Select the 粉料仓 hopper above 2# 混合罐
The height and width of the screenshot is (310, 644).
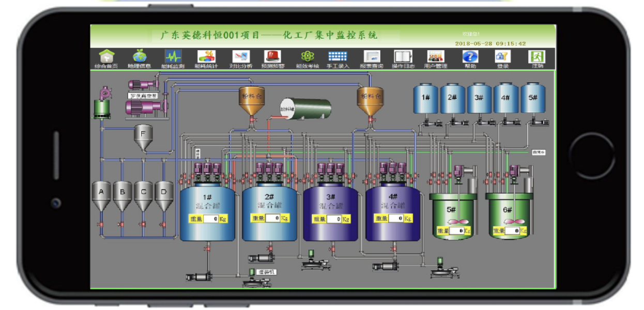(x=251, y=101)
